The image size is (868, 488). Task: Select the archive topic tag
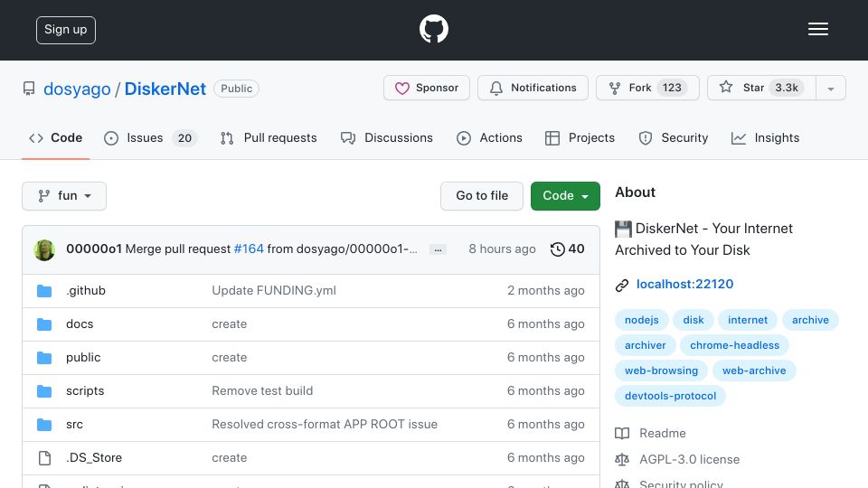coord(810,320)
